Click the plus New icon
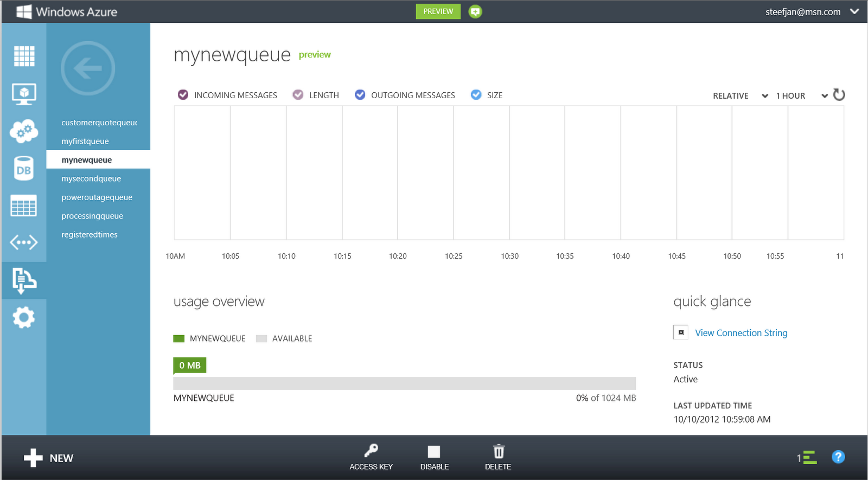 point(33,458)
